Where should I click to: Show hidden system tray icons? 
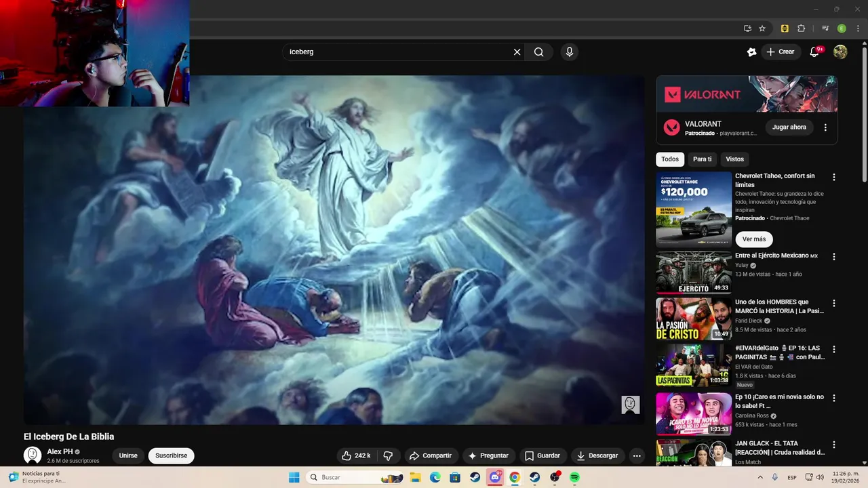pos(760,477)
